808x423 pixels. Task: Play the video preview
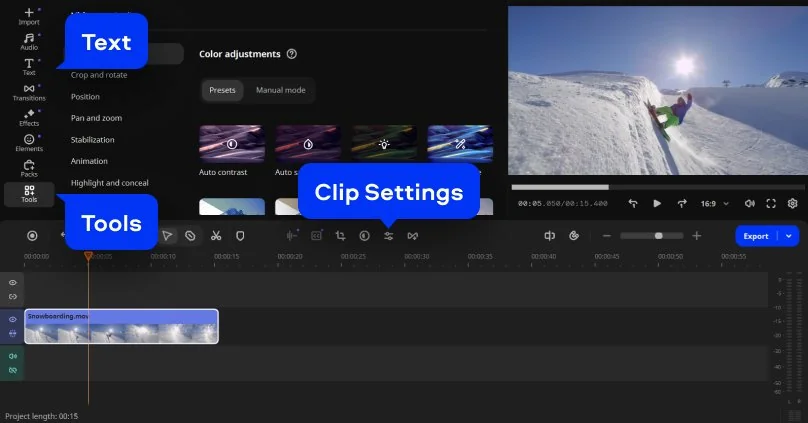tap(657, 203)
